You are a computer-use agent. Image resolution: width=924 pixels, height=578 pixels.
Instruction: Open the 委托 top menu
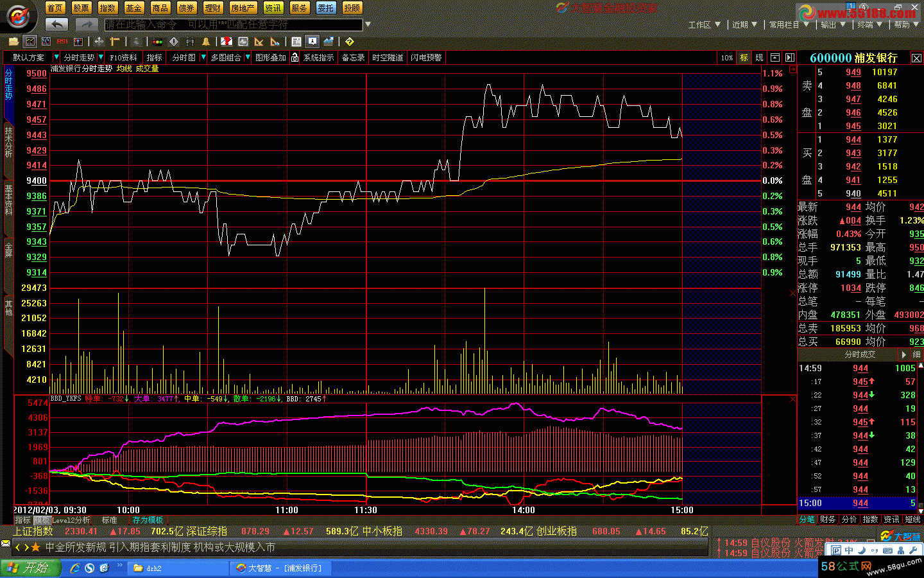coord(326,8)
